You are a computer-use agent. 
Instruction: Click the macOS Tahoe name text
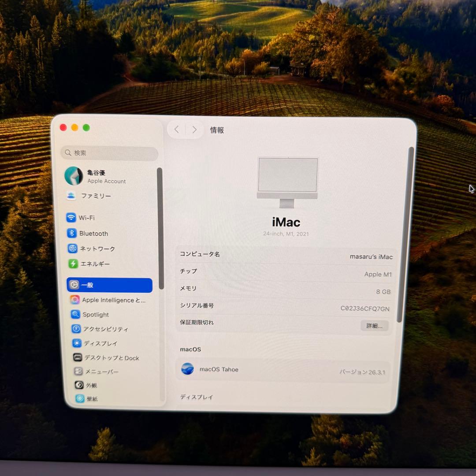(219, 369)
